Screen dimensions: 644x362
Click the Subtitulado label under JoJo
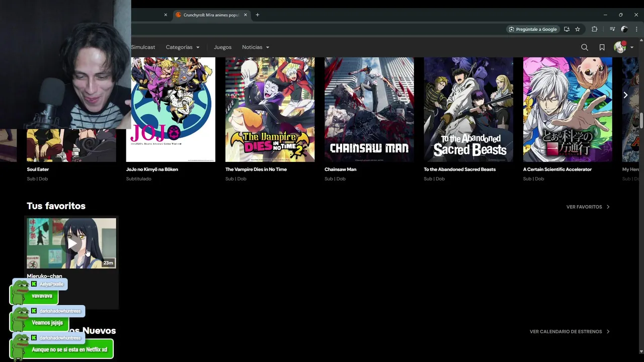(139, 179)
